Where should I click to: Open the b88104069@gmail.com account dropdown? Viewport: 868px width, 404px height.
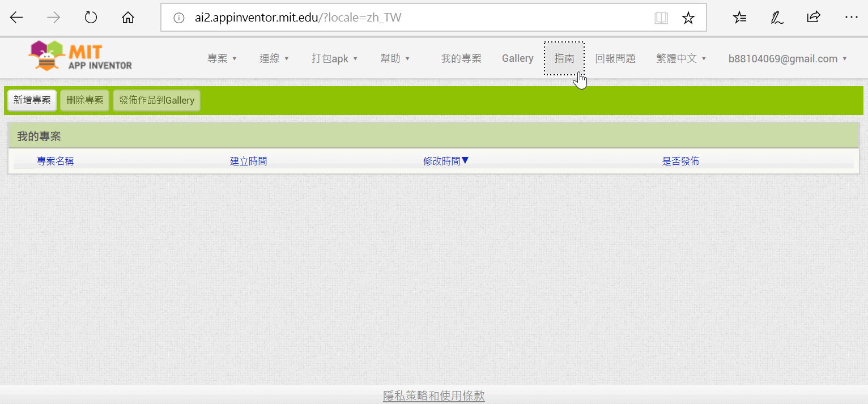click(x=788, y=58)
